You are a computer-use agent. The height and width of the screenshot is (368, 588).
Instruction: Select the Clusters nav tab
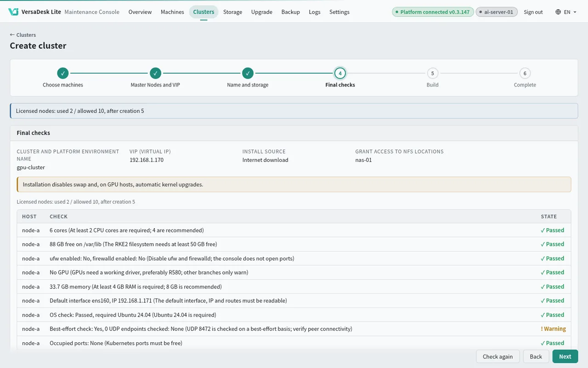(204, 12)
